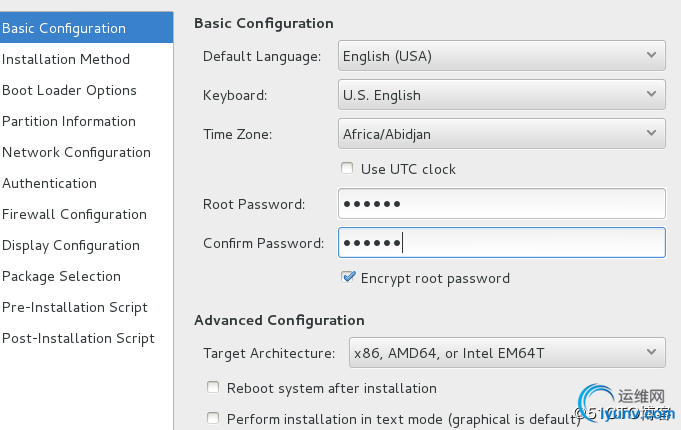Open the Installation Method section
Viewport: 681px width, 430px height.
coord(86,59)
